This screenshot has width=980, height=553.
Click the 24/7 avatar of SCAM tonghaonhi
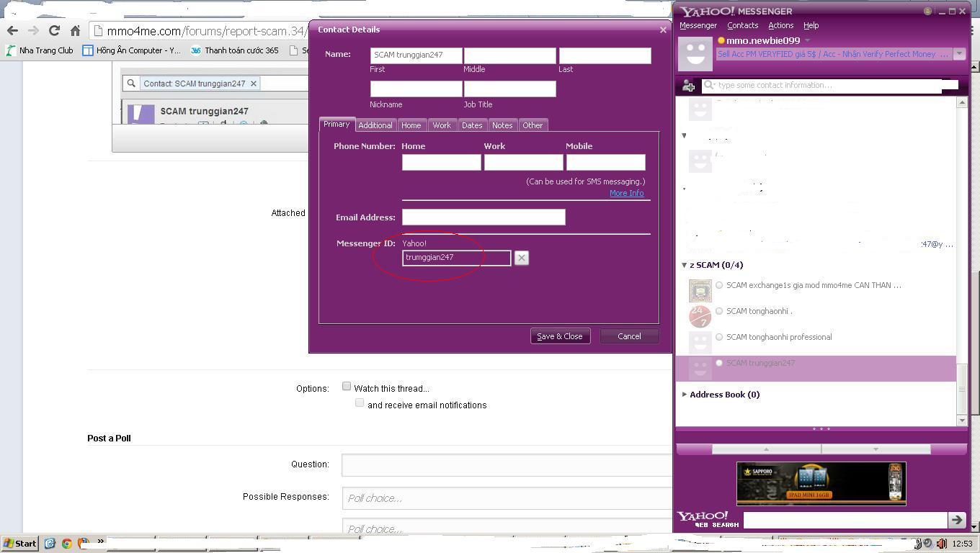[700, 316]
